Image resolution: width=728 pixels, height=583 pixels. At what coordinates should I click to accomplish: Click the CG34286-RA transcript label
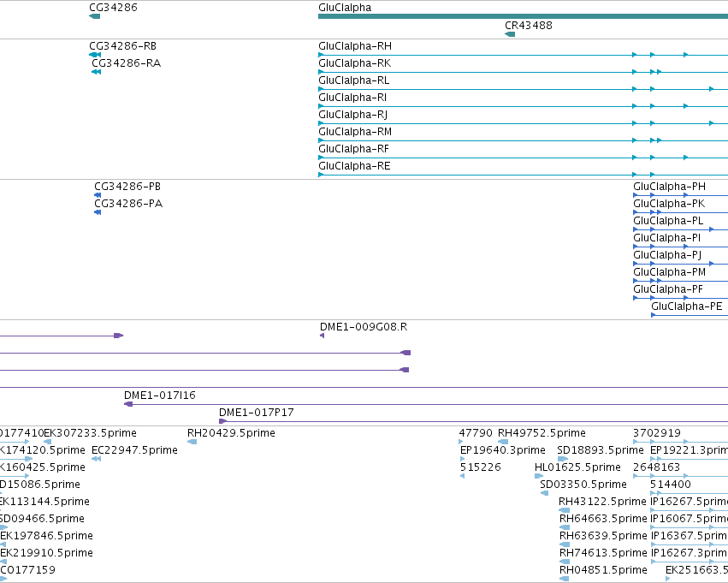point(127,63)
